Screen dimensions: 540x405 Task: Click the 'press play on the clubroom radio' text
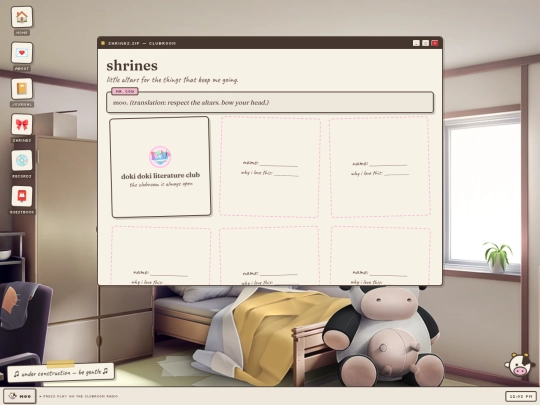79,396
